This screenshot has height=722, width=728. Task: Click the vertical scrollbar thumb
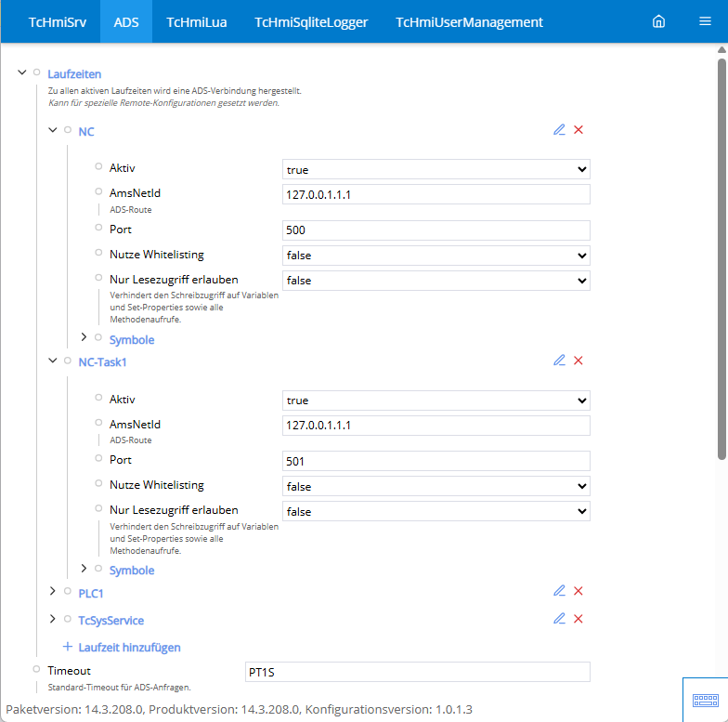721,259
